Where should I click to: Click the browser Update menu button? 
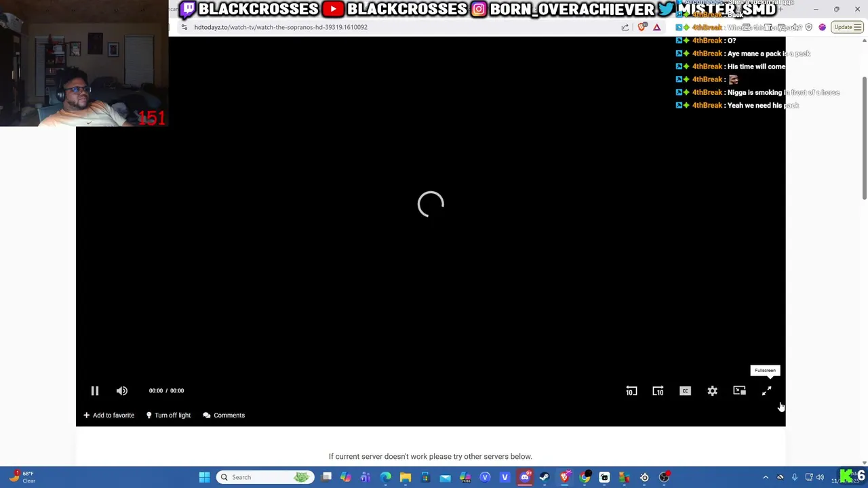[x=847, y=27]
